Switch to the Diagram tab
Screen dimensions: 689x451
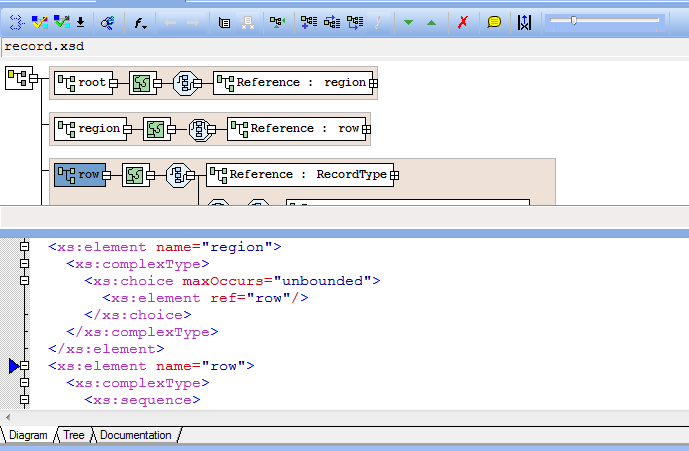[x=28, y=435]
